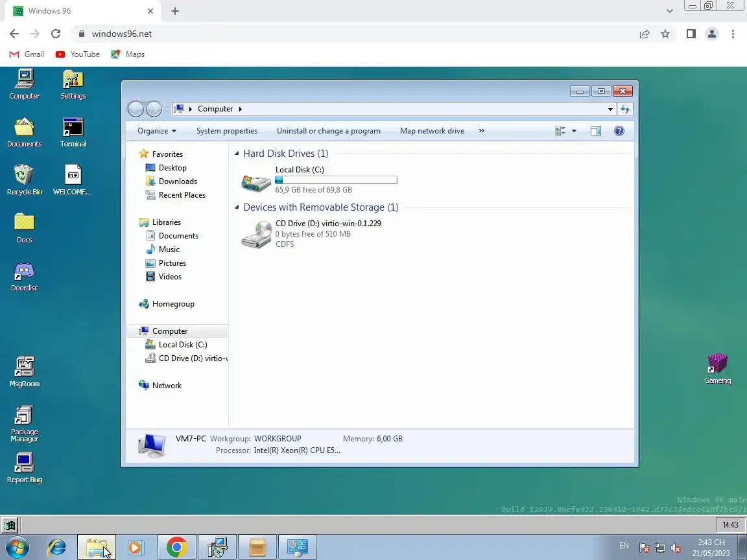This screenshot has height=560, width=747.
Task: Click the arrow after Computer in address bar
Action: 240,109
